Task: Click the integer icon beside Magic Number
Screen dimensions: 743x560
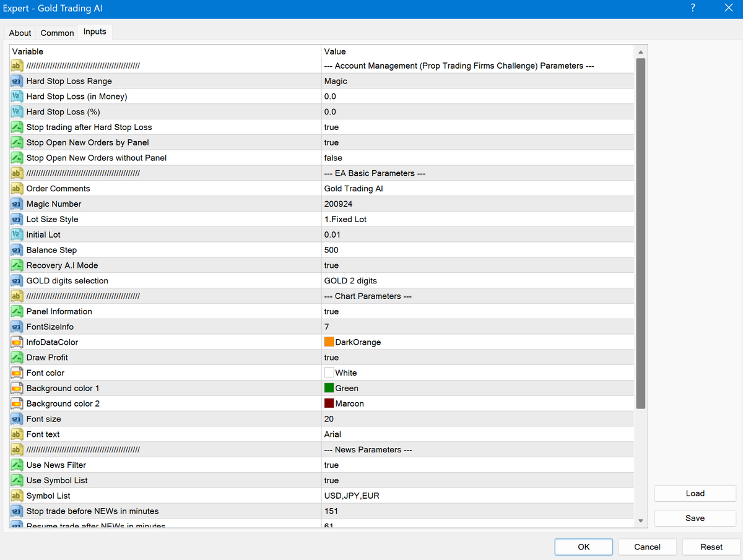Action: 17,204
